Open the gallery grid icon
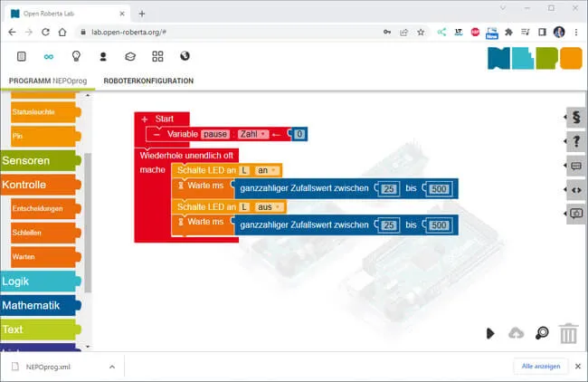 (x=157, y=56)
